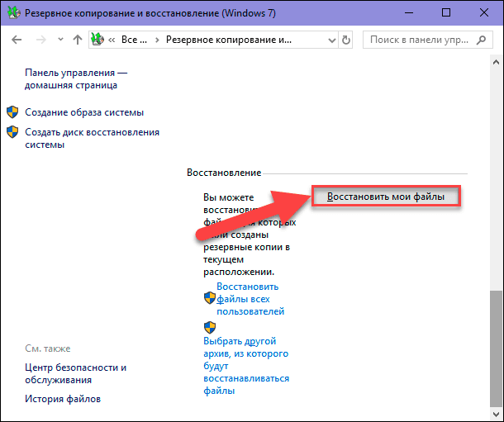Click the forward navigation arrow
504x422 pixels.
[40, 40]
